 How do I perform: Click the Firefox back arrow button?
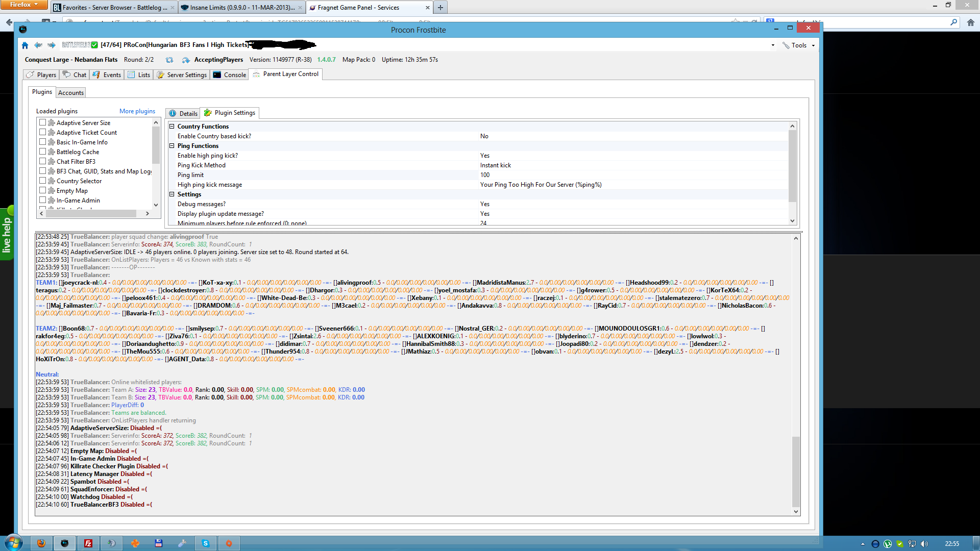tap(9, 22)
